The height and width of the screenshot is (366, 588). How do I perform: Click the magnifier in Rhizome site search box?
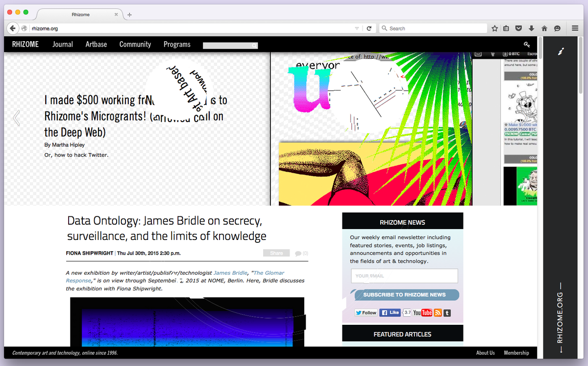tap(254, 46)
